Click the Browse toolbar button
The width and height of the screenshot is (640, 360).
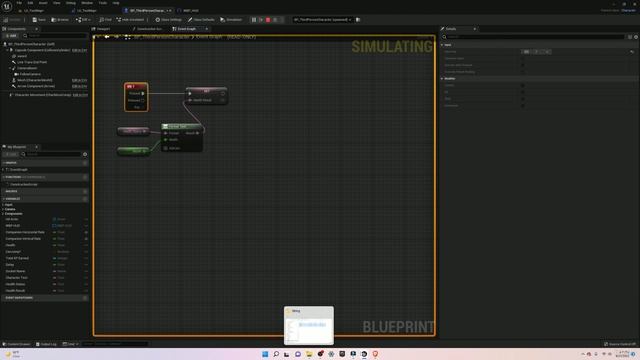[60, 20]
